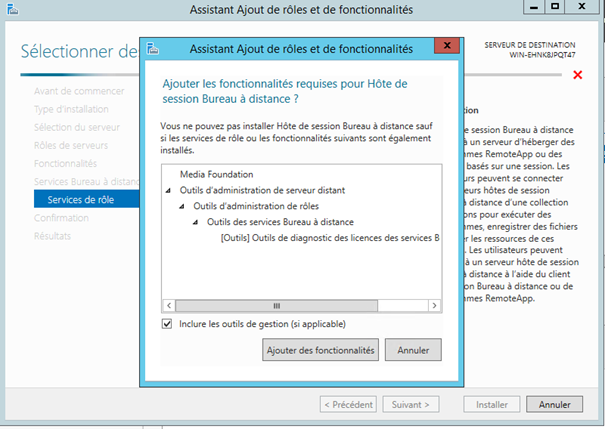Select Media Foundation in the list
605x429 pixels.
[214, 174]
